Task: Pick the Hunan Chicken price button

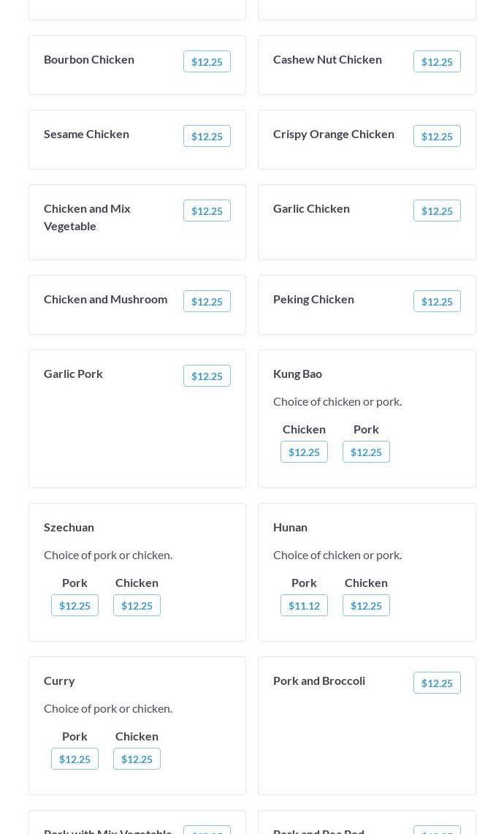Action: [x=366, y=606]
